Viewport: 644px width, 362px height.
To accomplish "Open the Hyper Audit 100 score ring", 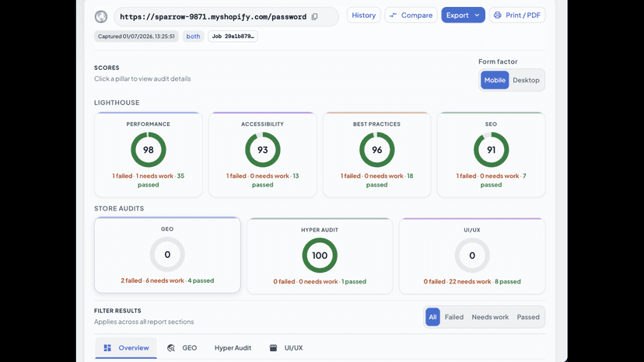I will click(x=320, y=256).
